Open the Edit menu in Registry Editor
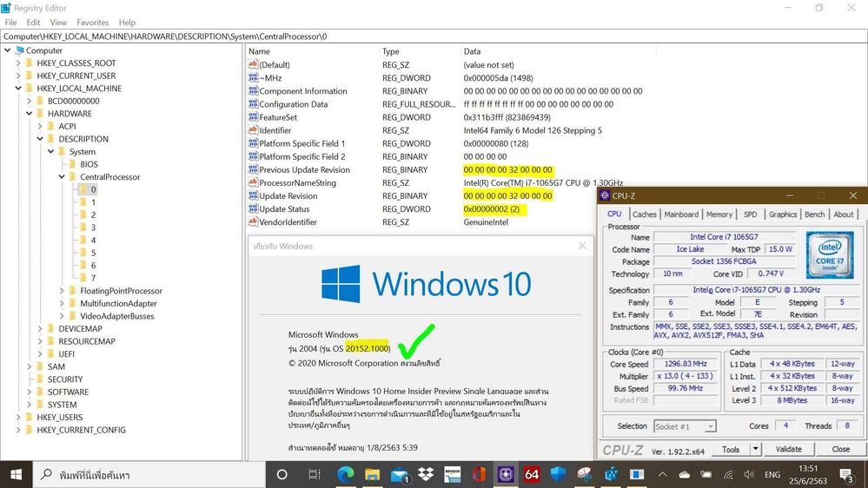Screen dimensions: 868x488 pos(33,22)
